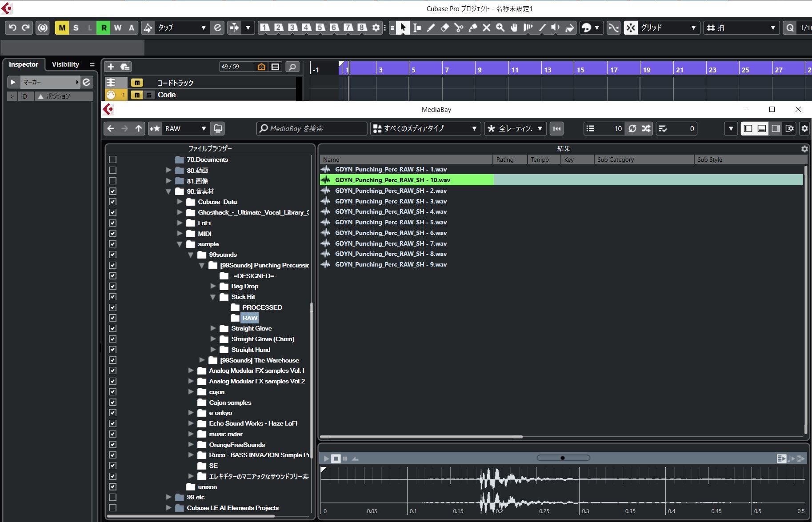The height and width of the screenshot is (522, 812).
Task: Open the Inspector tab
Action: coord(24,64)
